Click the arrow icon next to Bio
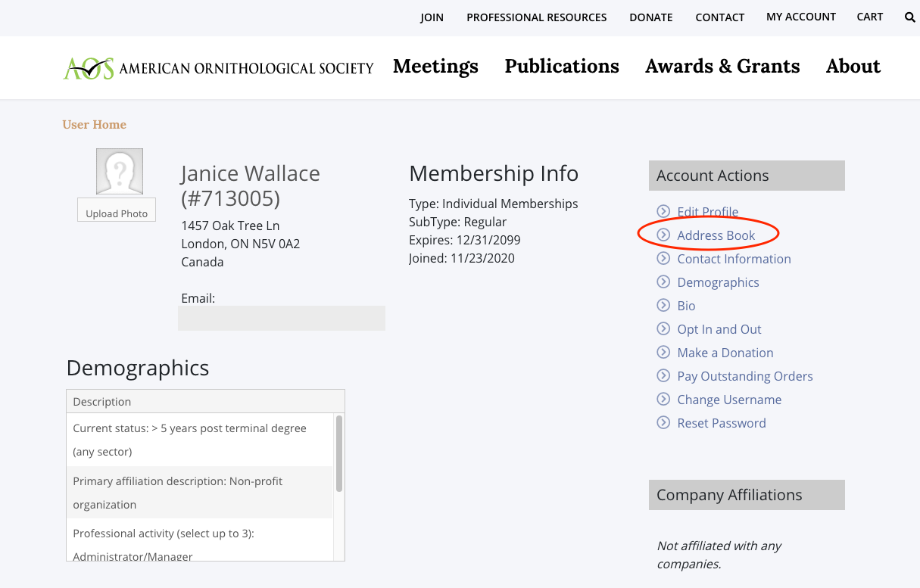Image resolution: width=920 pixels, height=588 pixels. point(663,306)
